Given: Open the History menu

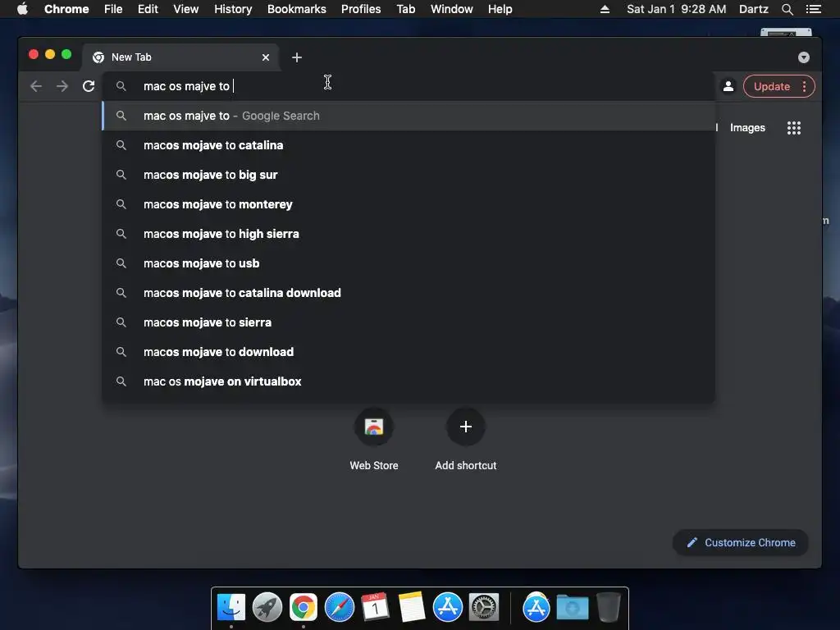Looking at the screenshot, I should tap(233, 9).
